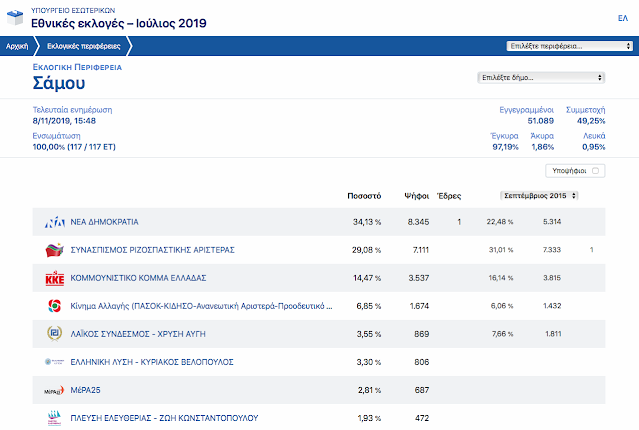639x430 pixels.
Task: Click the 869 votes value
Action: coord(421,334)
